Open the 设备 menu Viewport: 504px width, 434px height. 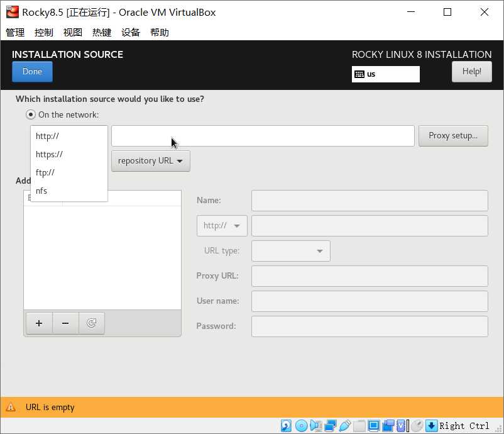[131, 33]
